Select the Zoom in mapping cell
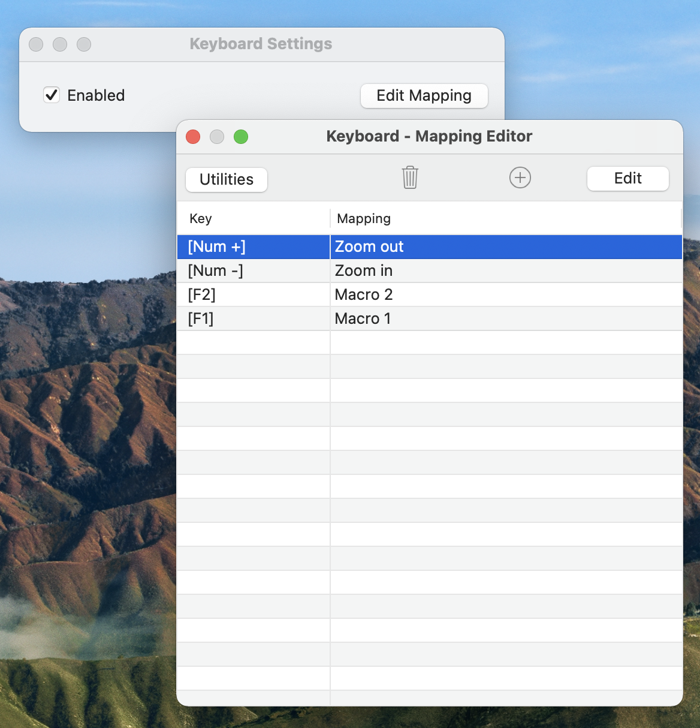This screenshot has height=728, width=700. pyautogui.click(x=506, y=270)
